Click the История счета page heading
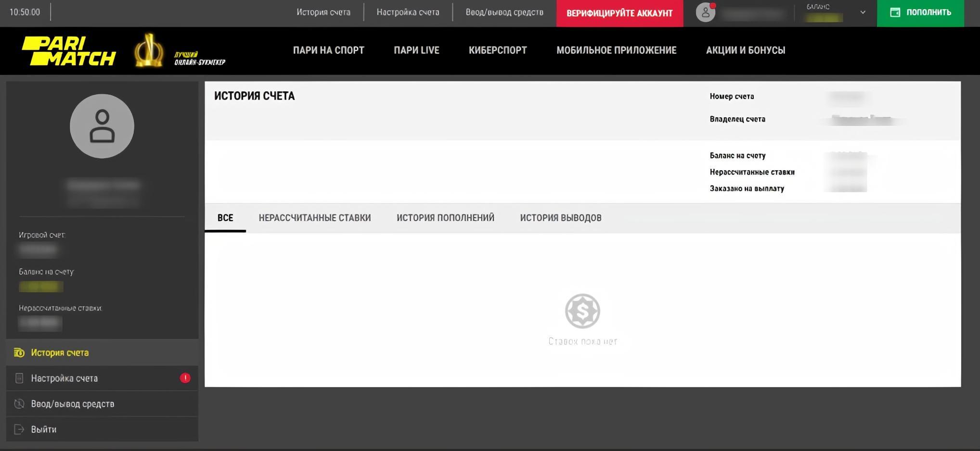980x451 pixels. (254, 96)
